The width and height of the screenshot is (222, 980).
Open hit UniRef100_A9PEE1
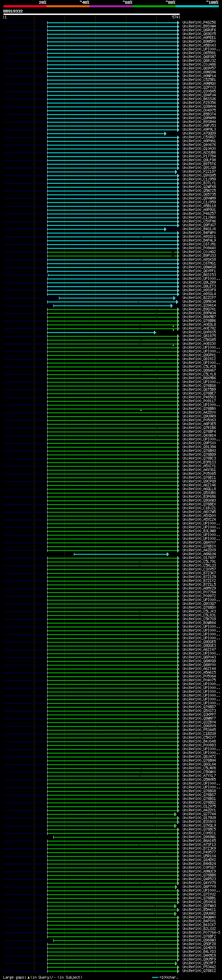[199, 38]
